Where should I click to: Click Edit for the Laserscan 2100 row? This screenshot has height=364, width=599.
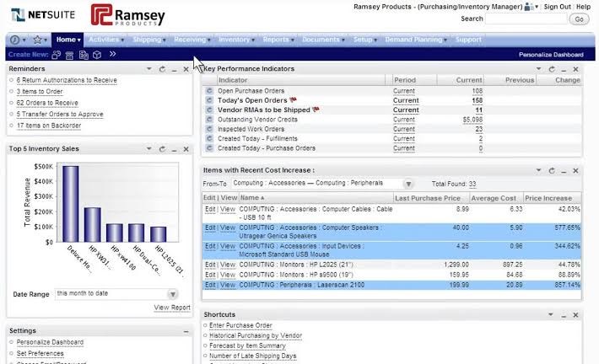210,285
